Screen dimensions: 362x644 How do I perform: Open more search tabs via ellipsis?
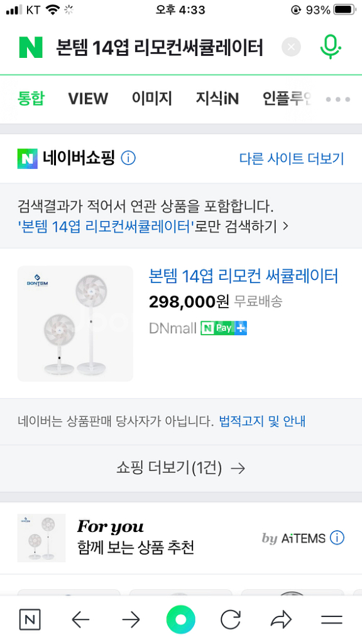pos(337,99)
